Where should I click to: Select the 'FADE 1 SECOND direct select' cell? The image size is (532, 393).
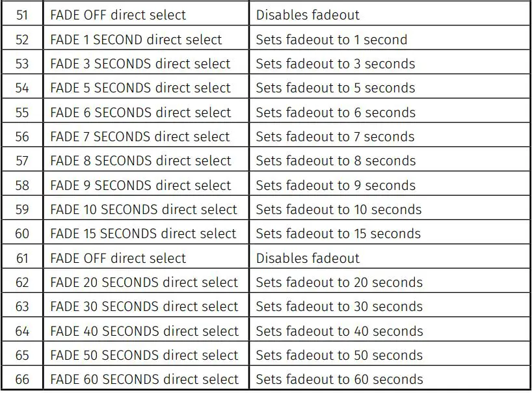[136, 40]
